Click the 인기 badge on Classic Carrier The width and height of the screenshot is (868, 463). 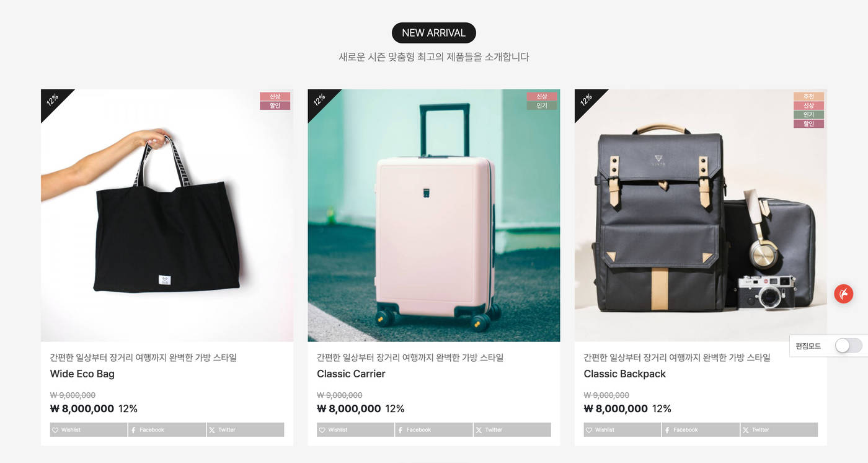(542, 106)
